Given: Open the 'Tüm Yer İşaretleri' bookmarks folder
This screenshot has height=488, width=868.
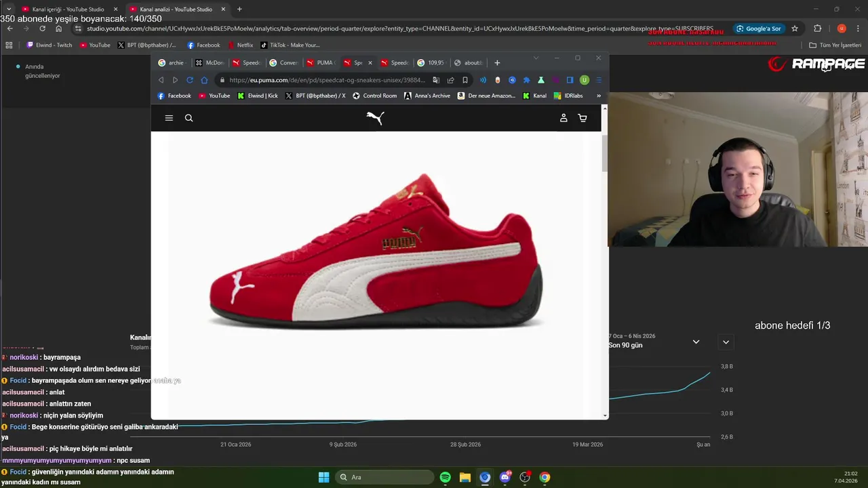Looking at the screenshot, I should pyautogui.click(x=835, y=45).
